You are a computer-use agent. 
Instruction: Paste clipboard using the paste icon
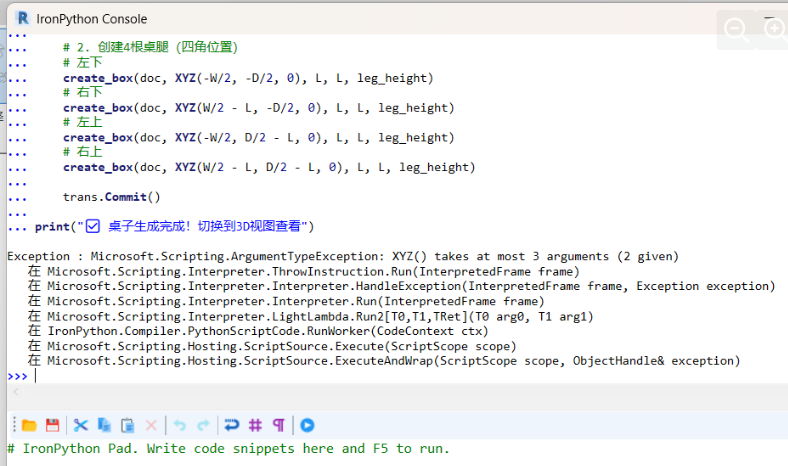pyautogui.click(x=128, y=425)
